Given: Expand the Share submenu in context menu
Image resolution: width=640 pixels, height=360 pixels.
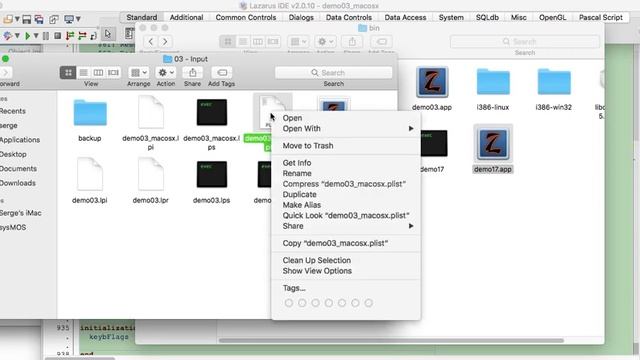Looking at the screenshot, I should tap(346, 226).
